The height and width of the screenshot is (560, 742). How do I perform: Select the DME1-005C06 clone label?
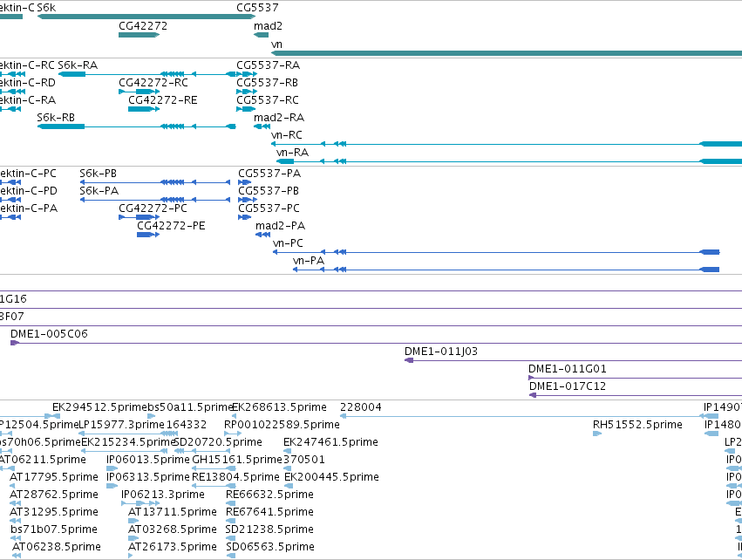point(49,334)
